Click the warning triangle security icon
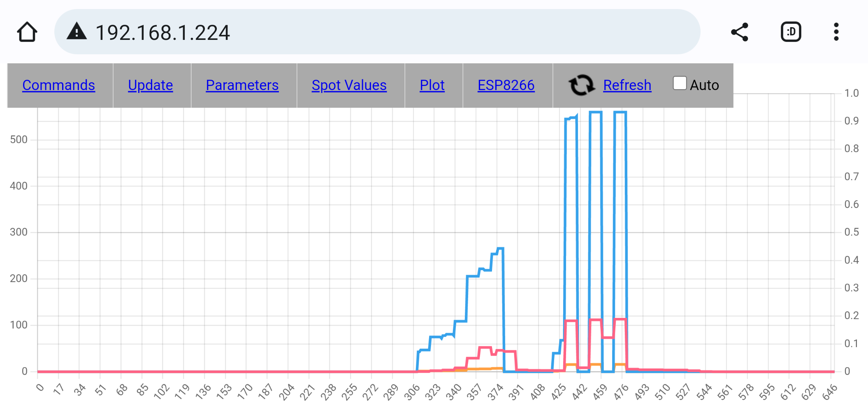 click(77, 32)
